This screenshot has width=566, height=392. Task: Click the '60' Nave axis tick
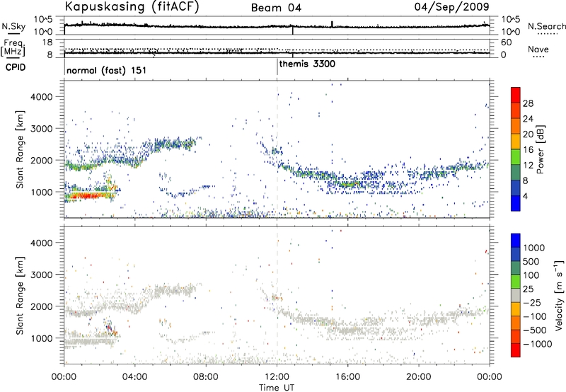tap(506, 42)
